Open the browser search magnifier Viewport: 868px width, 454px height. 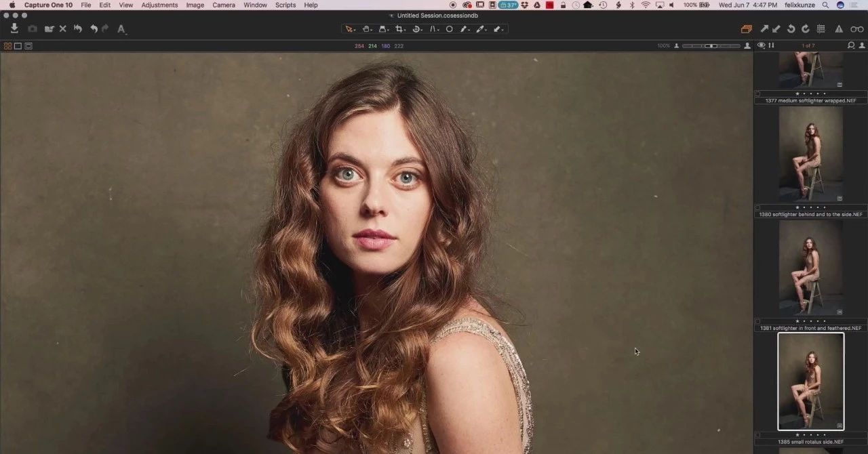(x=851, y=45)
